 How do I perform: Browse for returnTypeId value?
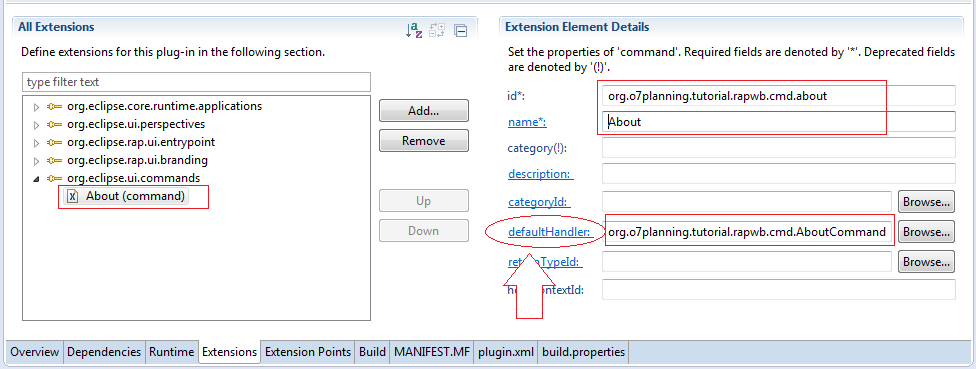click(926, 262)
